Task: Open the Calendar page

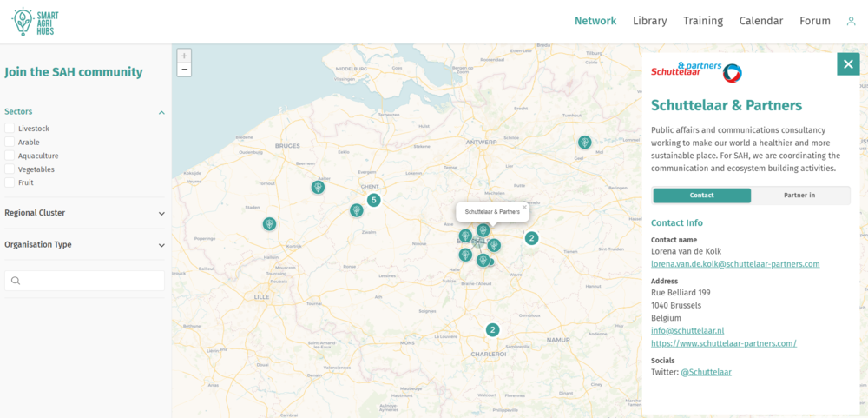Action: tap(761, 21)
